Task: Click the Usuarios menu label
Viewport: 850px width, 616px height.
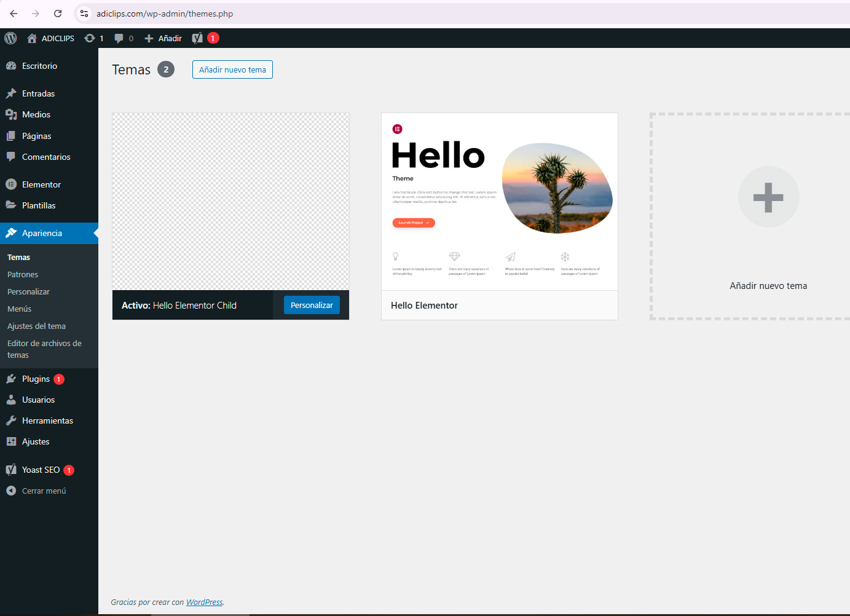Action: 38,400
